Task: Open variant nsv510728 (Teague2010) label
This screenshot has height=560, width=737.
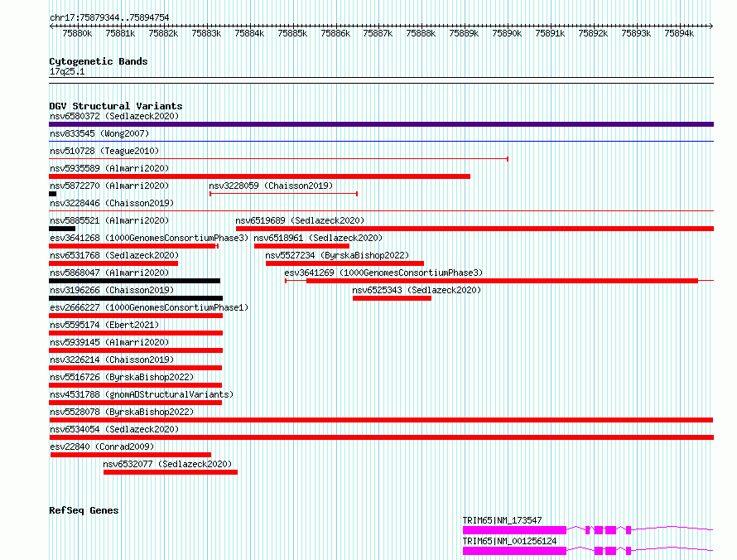Action: pos(104,151)
